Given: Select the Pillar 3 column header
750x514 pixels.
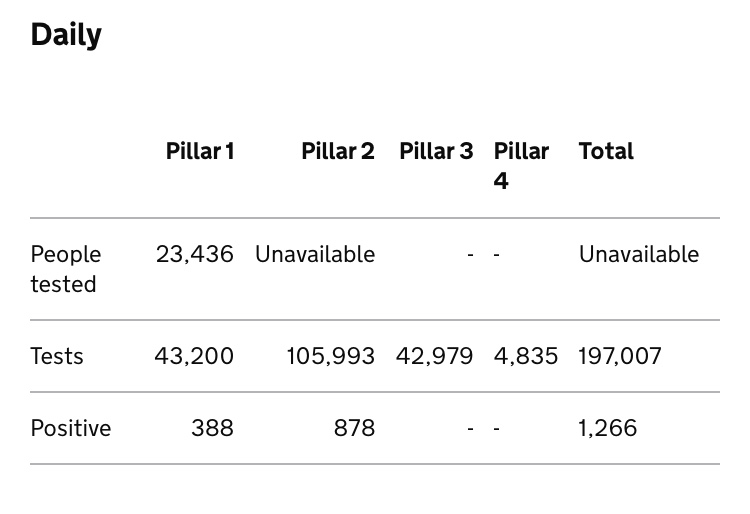Looking at the screenshot, I should (x=436, y=151).
